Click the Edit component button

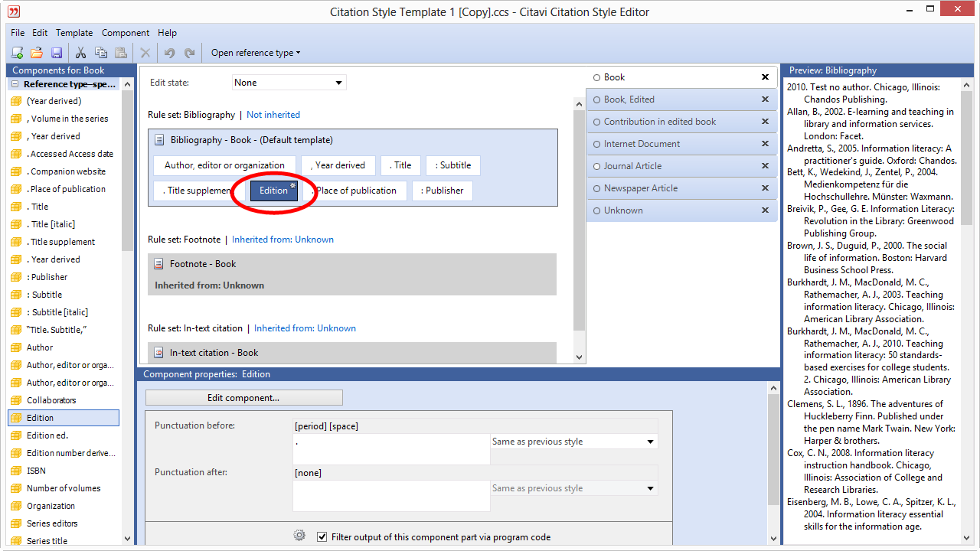[x=243, y=398]
